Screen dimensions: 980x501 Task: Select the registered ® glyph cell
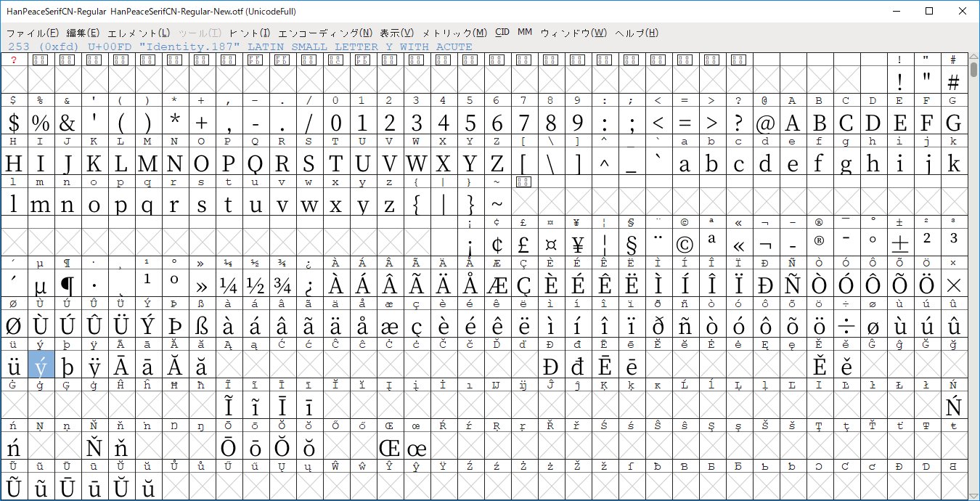click(819, 243)
